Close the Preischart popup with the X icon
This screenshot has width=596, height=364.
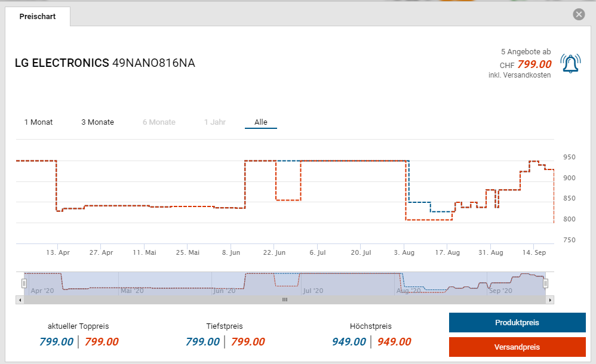[x=579, y=14]
